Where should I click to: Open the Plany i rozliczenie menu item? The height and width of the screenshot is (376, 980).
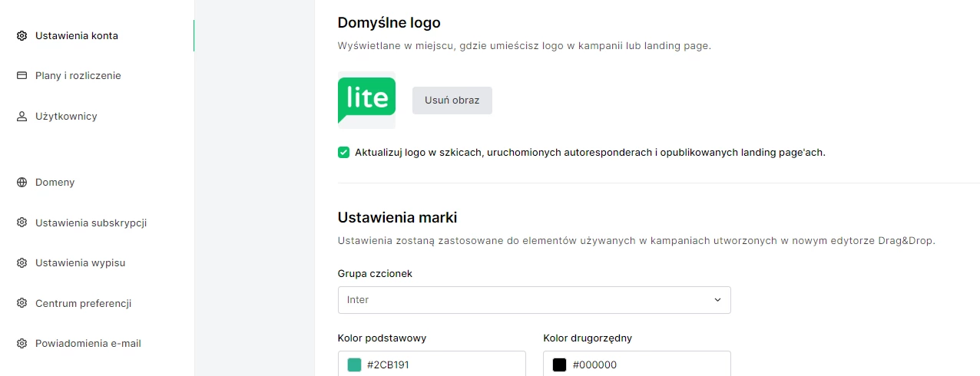coord(78,76)
